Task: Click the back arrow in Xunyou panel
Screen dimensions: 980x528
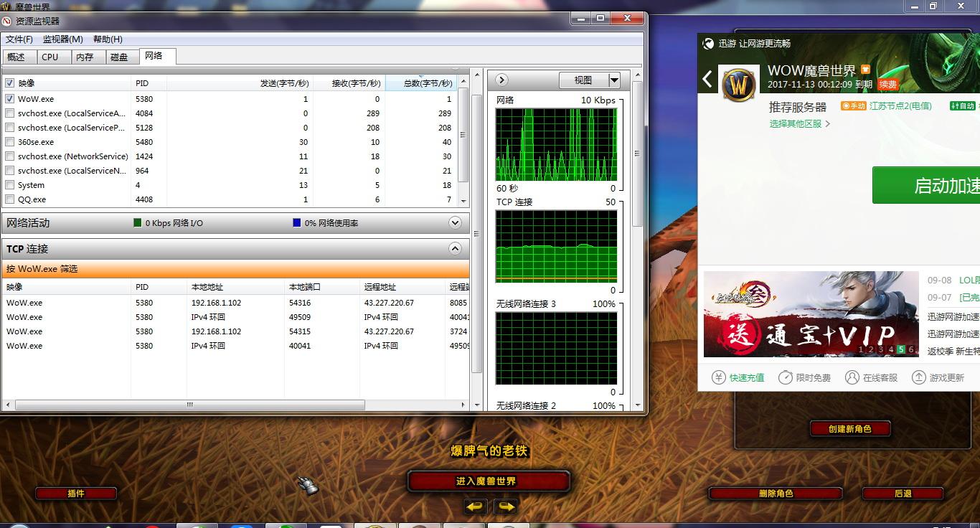Action: [708, 79]
